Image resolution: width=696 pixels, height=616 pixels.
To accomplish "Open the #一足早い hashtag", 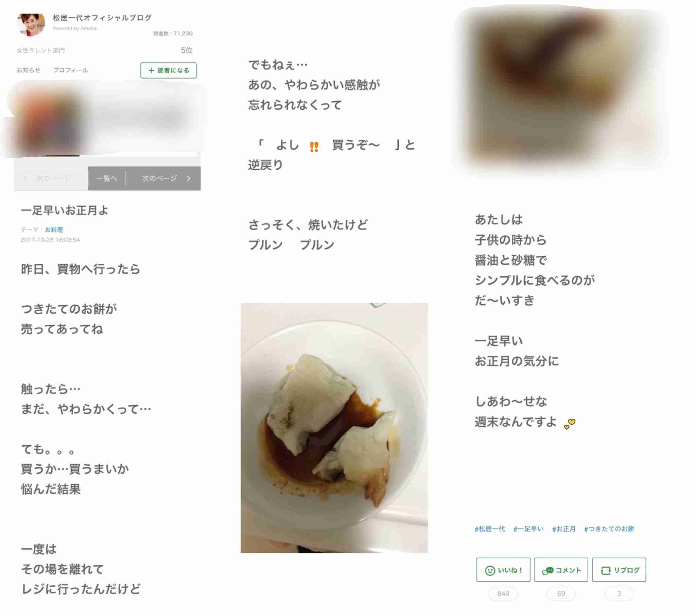I will coord(528,529).
